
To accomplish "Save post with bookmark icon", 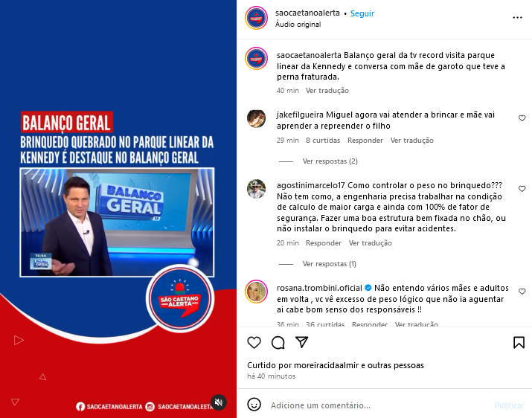I will [519, 343].
